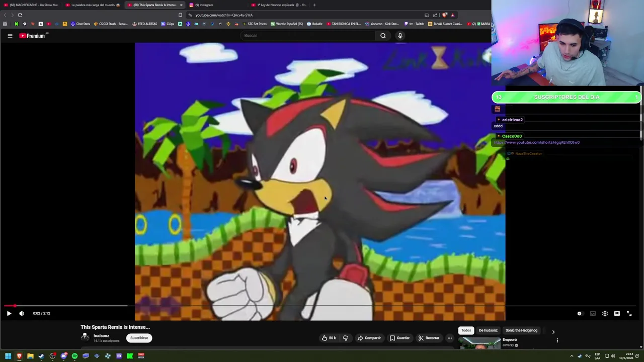Open hudsonz channel avatar
Viewport: 644px width, 362px height.
click(x=85, y=337)
